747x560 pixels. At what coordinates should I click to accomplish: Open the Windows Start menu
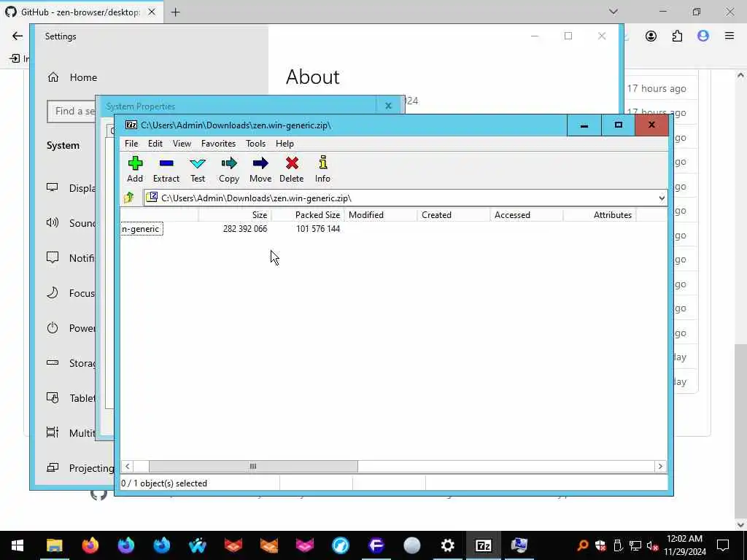18,545
